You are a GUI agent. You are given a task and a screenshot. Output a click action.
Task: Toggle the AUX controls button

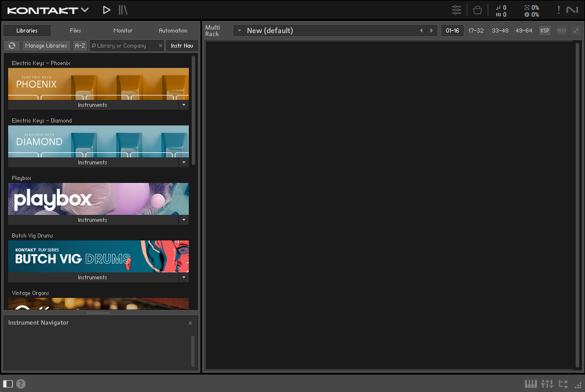click(562, 31)
